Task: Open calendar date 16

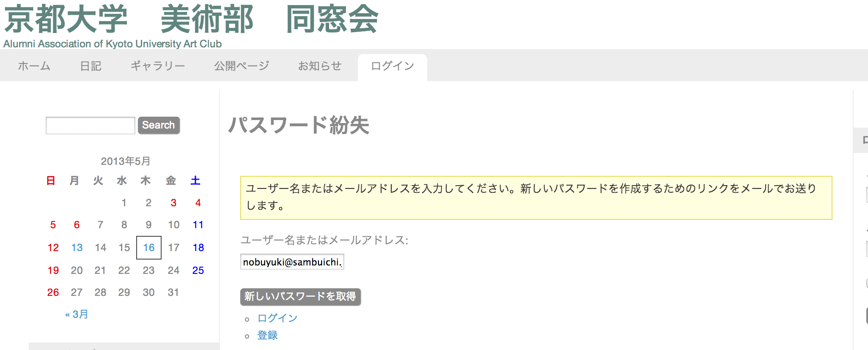Action: point(149,247)
